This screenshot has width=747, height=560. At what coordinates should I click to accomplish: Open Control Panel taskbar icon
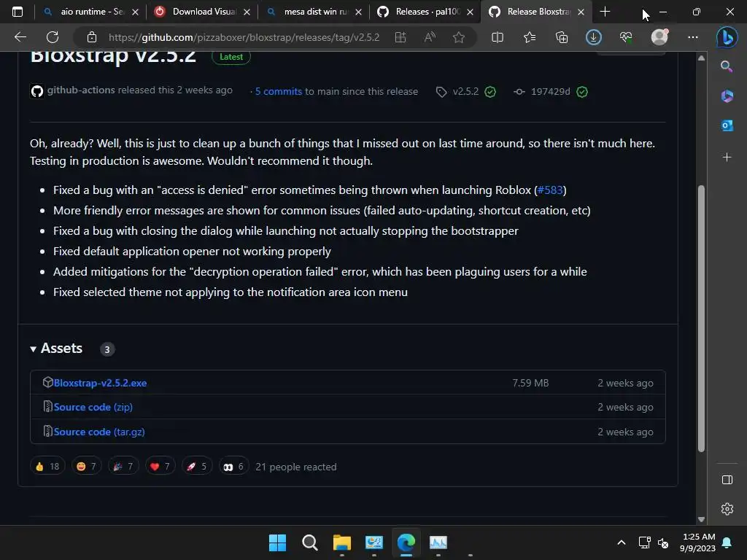click(374, 542)
